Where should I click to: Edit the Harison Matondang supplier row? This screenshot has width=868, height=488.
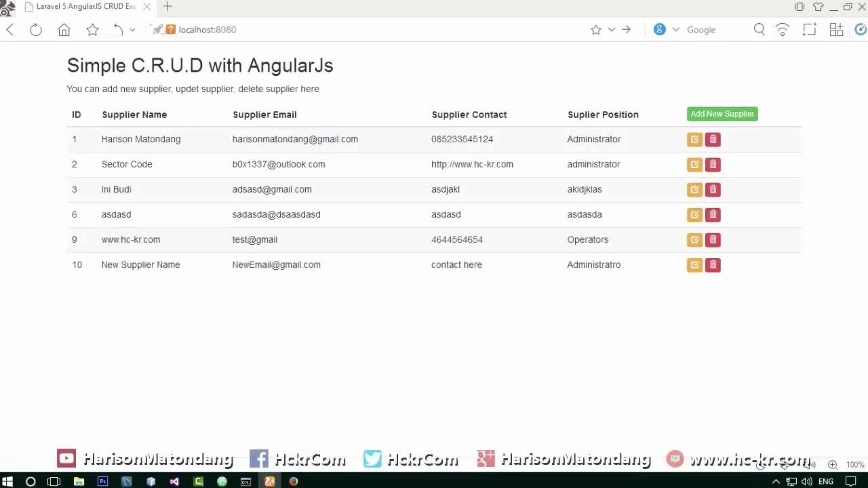(x=694, y=140)
